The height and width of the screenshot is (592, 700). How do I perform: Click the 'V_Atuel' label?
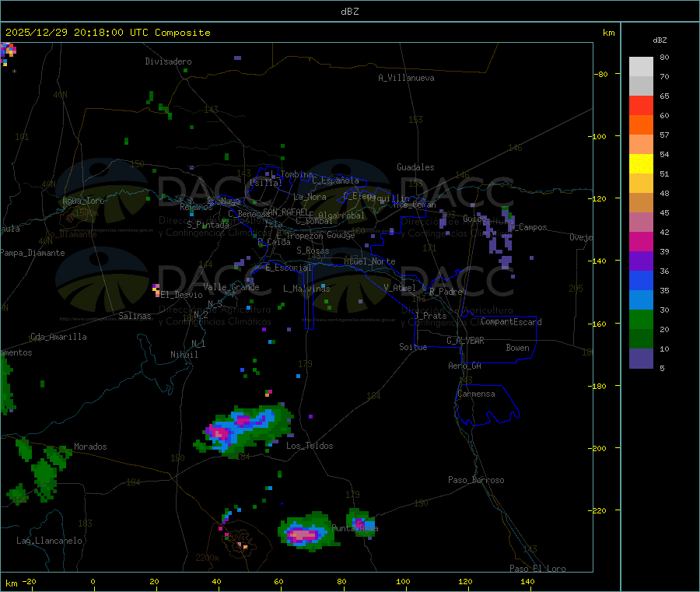pos(400,288)
